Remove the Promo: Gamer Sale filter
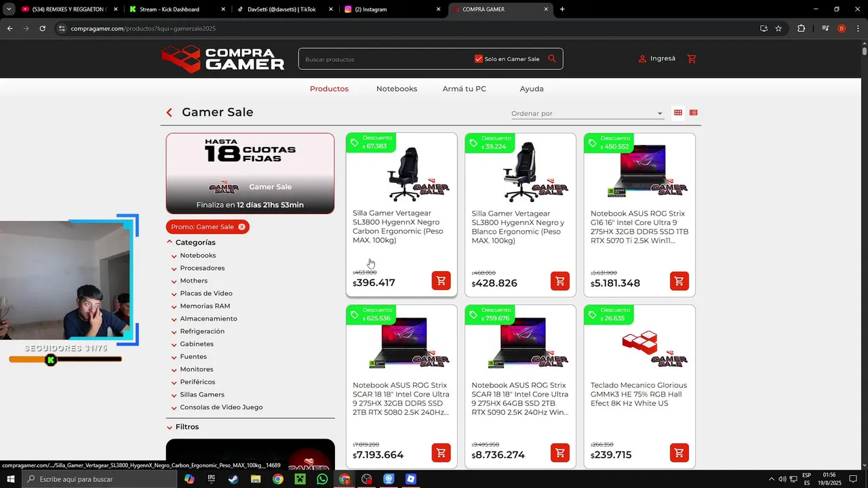 point(241,227)
